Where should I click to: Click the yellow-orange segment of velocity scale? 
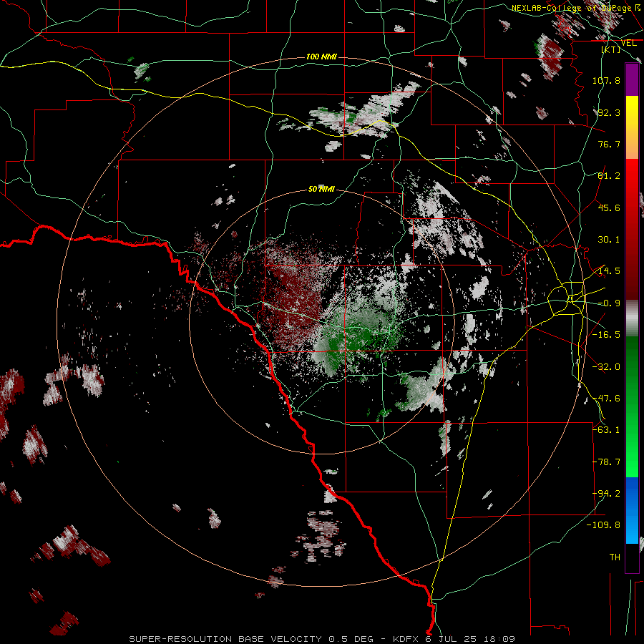pos(632,127)
